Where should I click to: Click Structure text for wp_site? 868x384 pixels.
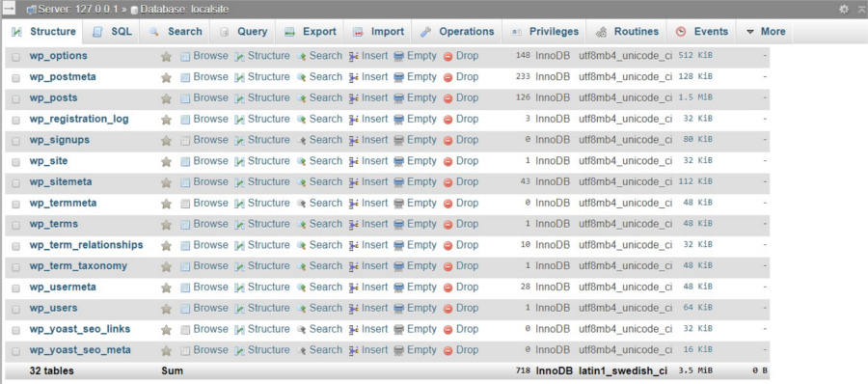tap(268, 161)
